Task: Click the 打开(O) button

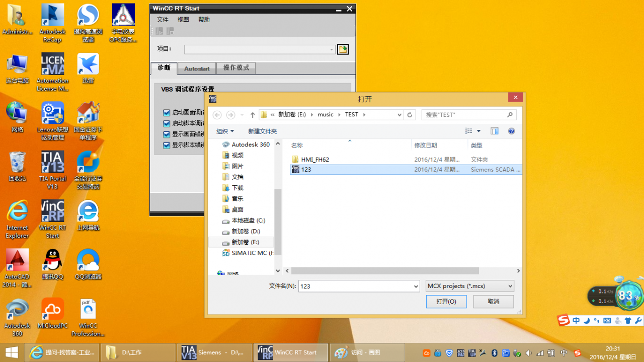Action: 446,302
